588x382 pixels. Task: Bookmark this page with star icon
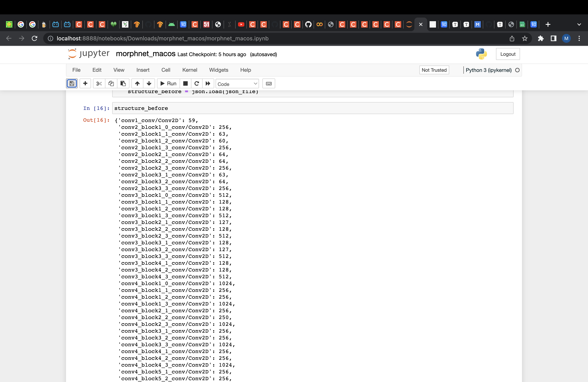click(x=525, y=39)
